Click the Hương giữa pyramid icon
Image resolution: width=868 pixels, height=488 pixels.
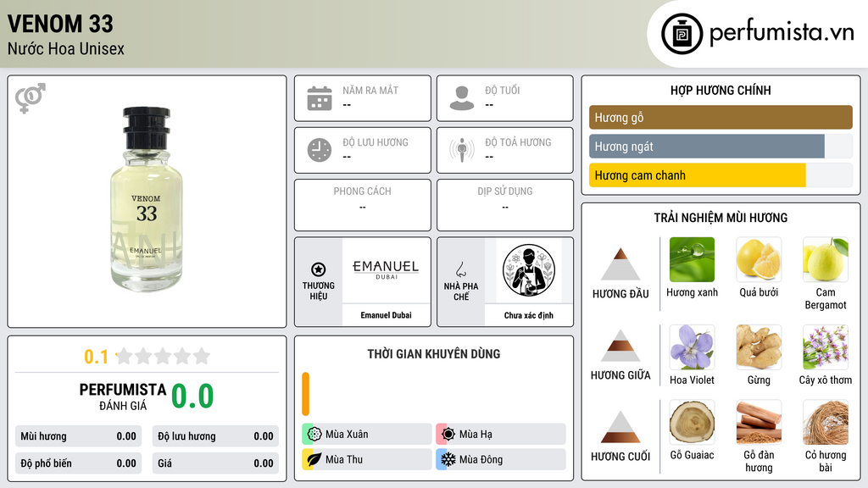click(620, 346)
